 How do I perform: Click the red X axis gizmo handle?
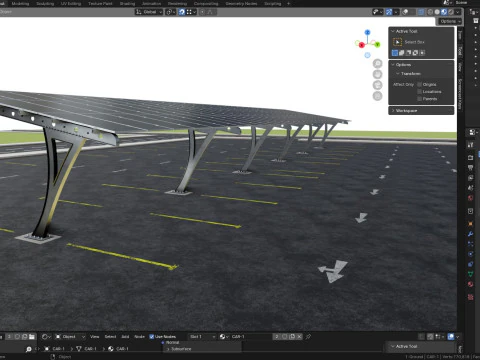362,45
